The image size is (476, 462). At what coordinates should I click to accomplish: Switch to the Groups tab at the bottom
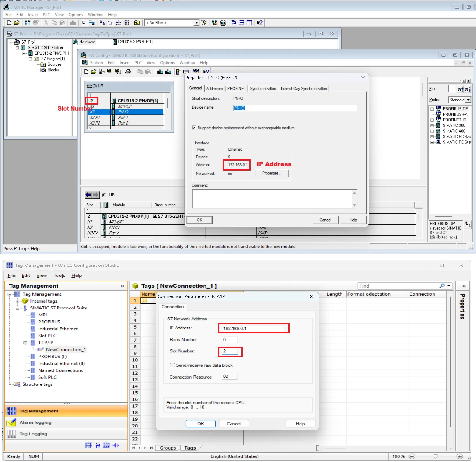tap(168, 448)
